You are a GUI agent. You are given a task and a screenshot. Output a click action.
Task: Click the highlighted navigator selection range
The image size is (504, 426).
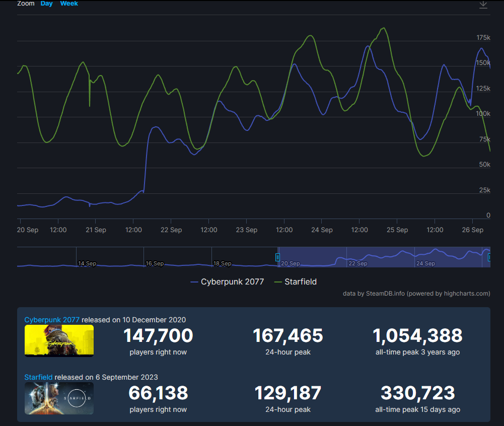pyautogui.click(x=384, y=257)
